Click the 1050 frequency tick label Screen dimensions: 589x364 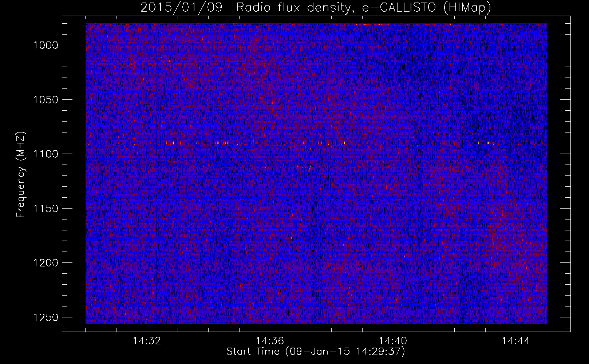click(x=46, y=100)
